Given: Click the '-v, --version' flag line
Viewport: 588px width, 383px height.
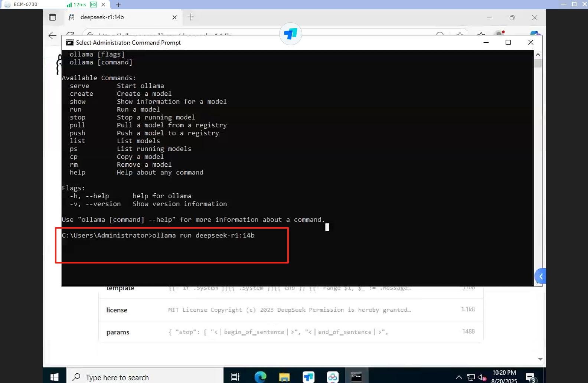Looking at the screenshot, I should click(148, 204).
